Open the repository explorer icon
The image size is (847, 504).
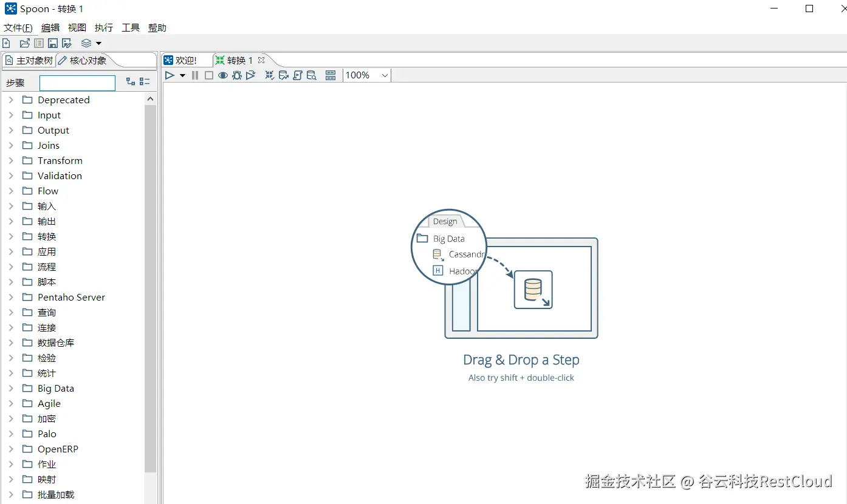(39, 43)
